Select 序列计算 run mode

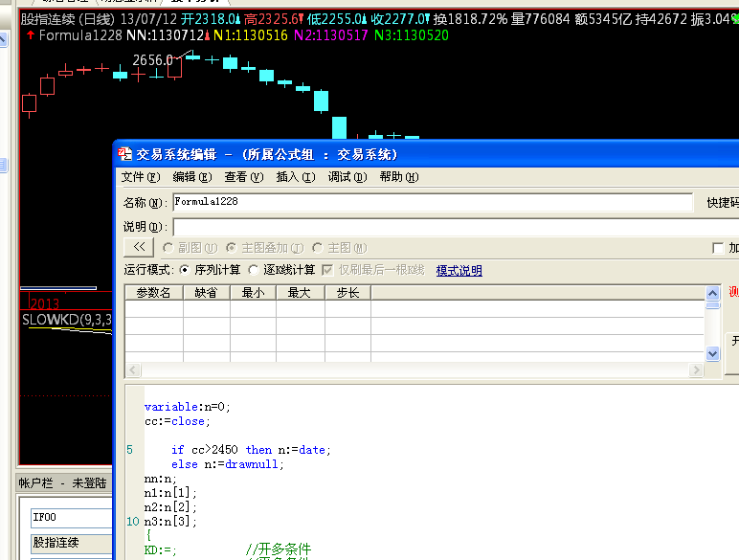point(185,270)
